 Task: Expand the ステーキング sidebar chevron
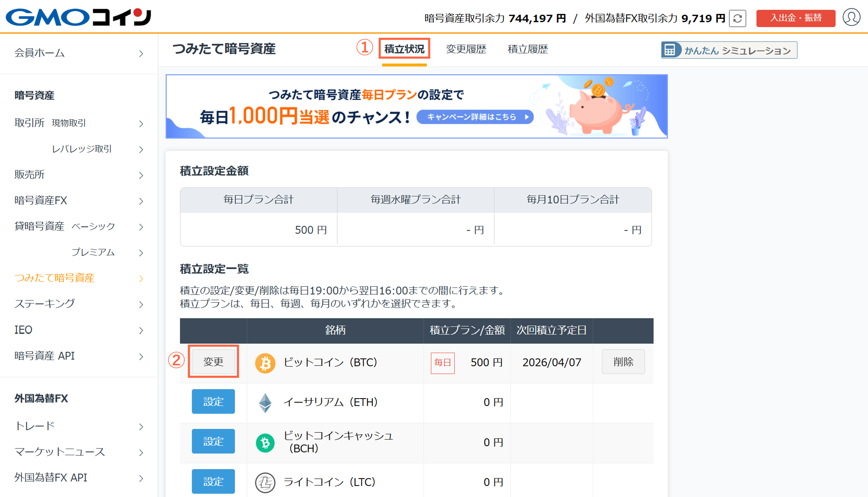point(141,305)
